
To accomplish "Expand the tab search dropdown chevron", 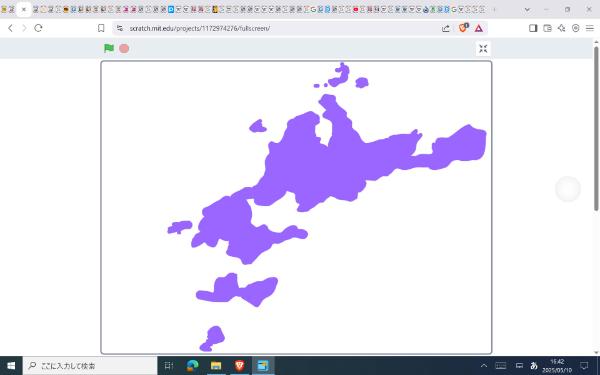I will [x=527, y=10].
